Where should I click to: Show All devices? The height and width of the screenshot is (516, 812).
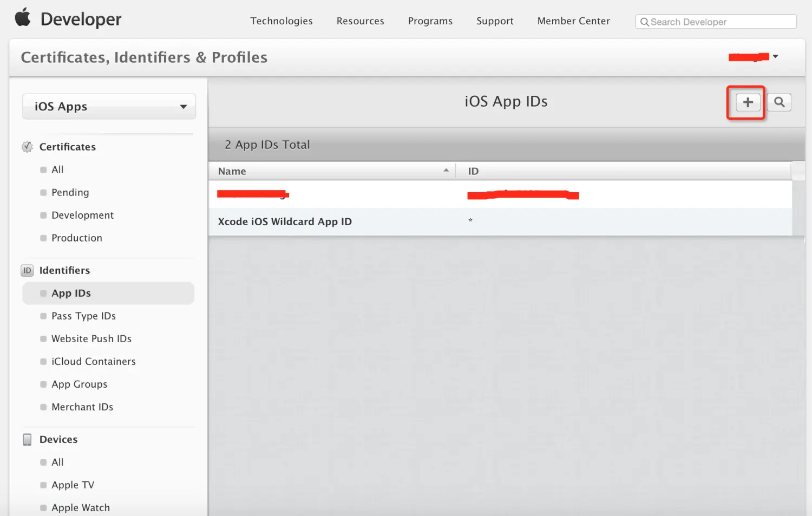[57, 462]
